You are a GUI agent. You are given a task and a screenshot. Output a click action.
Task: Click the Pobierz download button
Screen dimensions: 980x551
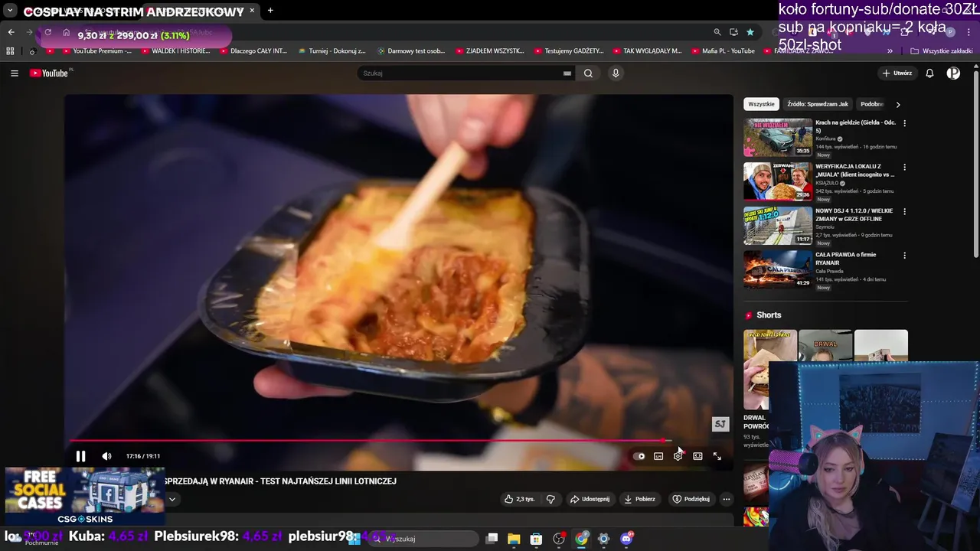click(640, 499)
